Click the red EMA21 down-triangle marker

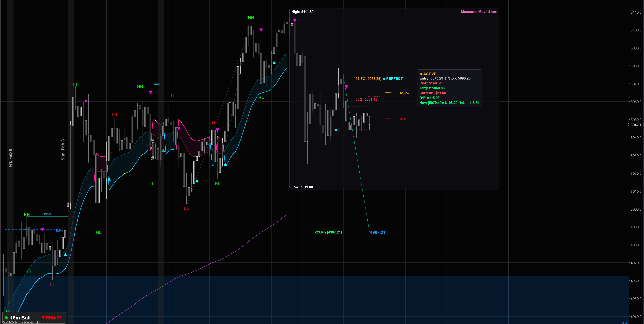pyautogui.click(x=43, y=318)
